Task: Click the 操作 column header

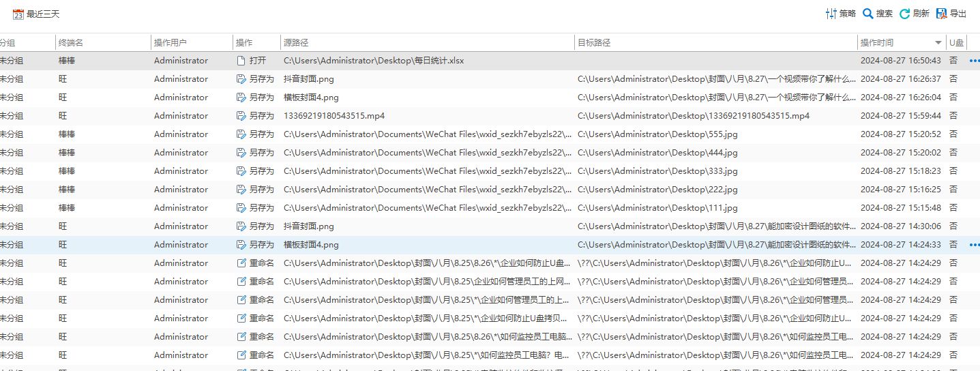Action: point(256,42)
